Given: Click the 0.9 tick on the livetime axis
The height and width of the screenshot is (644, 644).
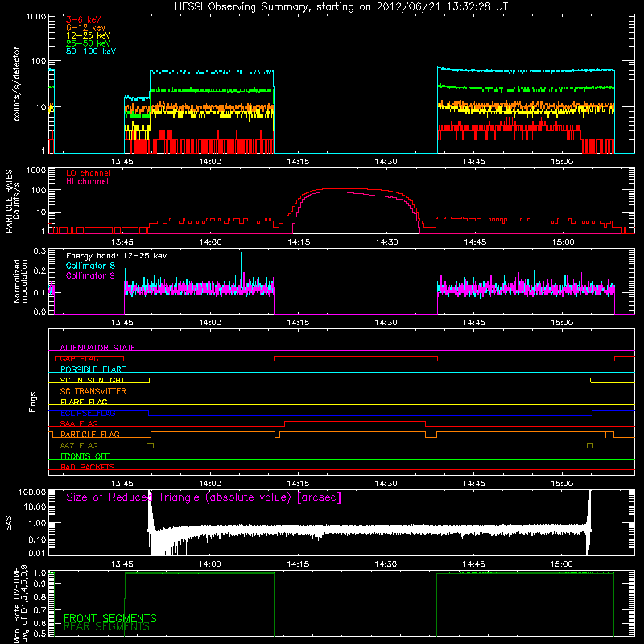Looking at the screenshot, I should [x=39, y=585].
